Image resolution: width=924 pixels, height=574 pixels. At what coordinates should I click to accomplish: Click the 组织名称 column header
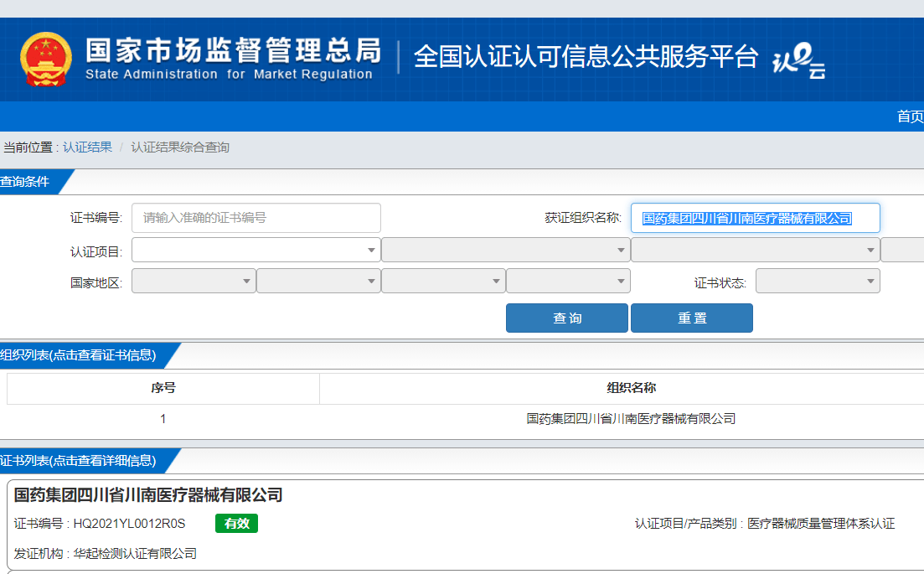(631, 388)
